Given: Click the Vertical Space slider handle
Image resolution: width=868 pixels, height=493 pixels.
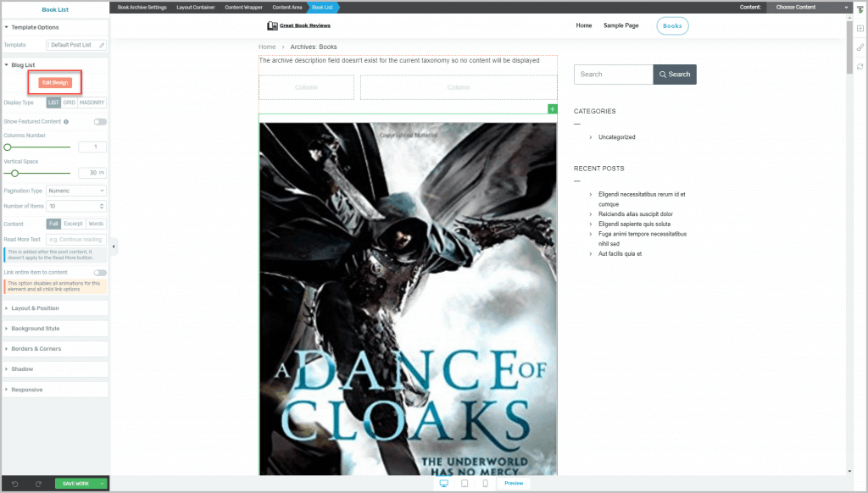Looking at the screenshot, I should coord(14,173).
